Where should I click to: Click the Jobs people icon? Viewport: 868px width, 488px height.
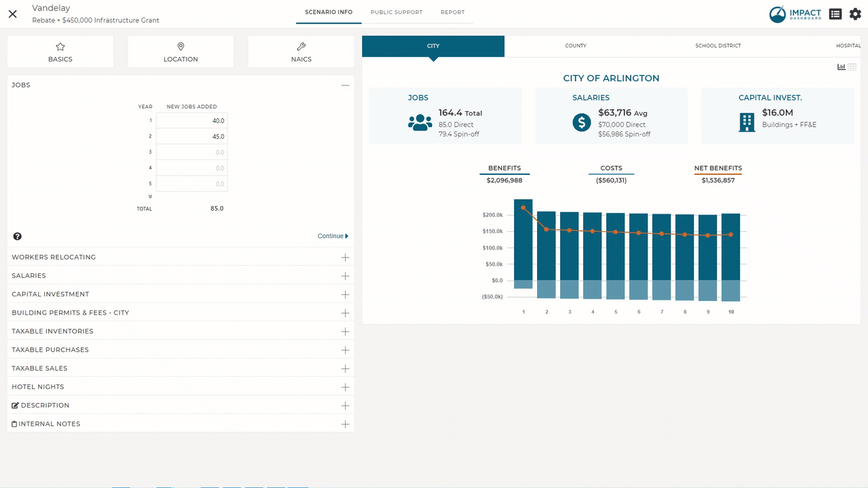tap(420, 123)
